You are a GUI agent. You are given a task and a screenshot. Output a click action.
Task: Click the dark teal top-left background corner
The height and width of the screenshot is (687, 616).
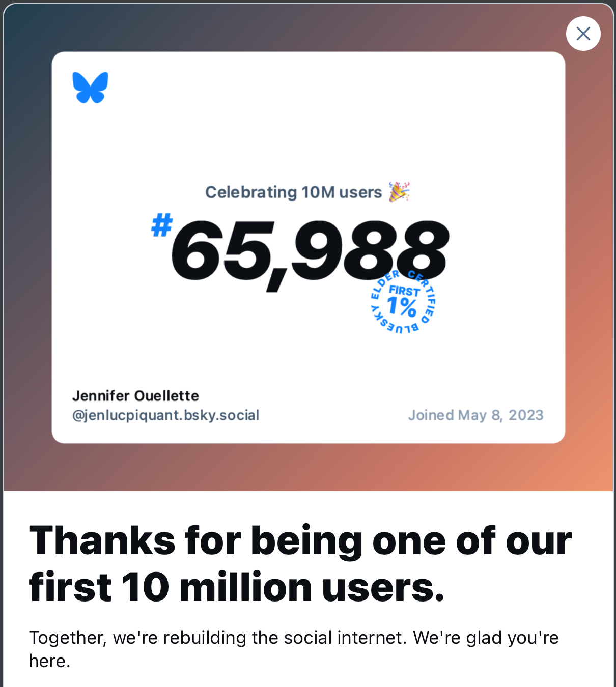(x=20, y=20)
